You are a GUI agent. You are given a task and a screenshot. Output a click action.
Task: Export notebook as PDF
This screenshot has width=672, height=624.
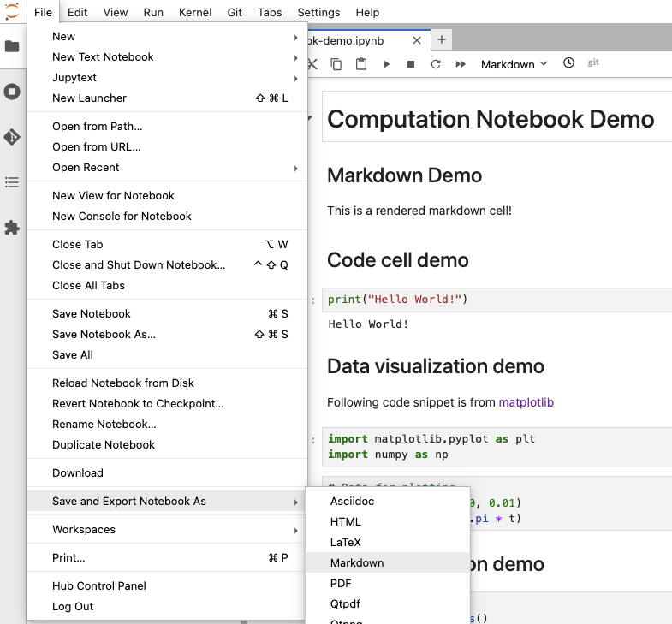[388, 584]
